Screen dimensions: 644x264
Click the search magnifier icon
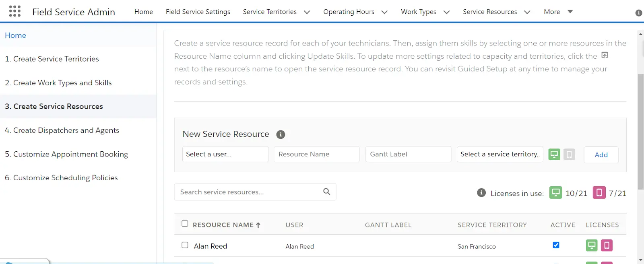click(x=326, y=192)
